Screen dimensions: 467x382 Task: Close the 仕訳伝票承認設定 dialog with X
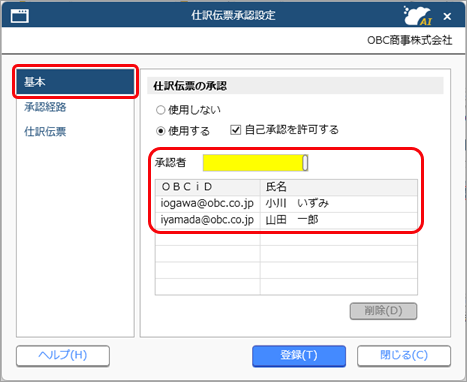click(447, 16)
